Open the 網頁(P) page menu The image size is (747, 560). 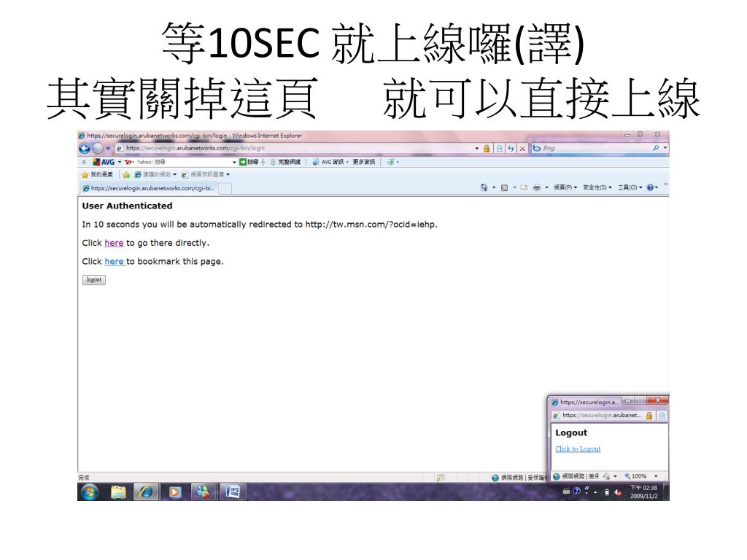pos(565,187)
